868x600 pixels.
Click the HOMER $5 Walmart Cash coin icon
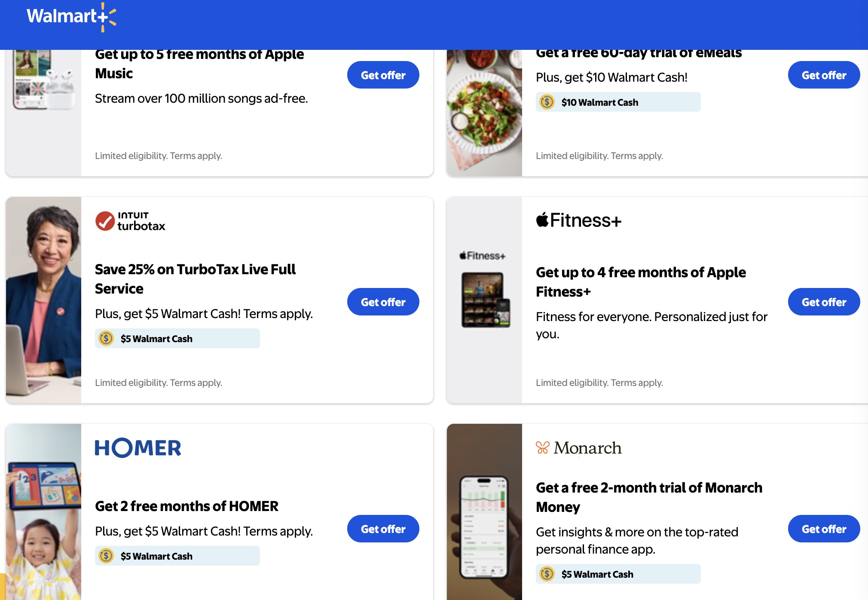(x=106, y=556)
